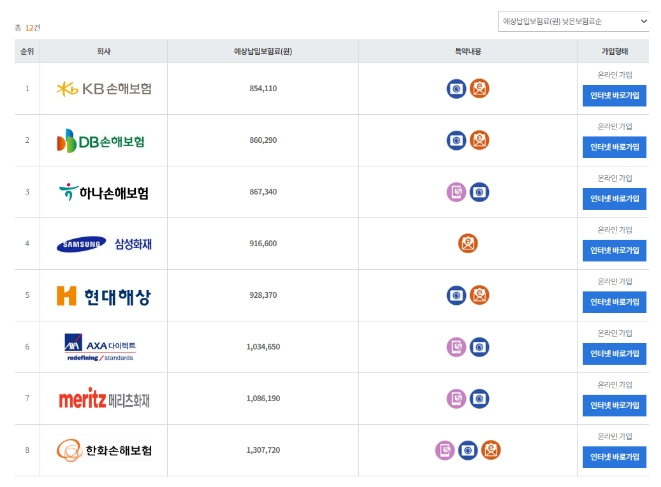The image size is (661, 487).
Task: Click 인터넷 바로가입 button for 삼성화재
Action: point(614,251)
